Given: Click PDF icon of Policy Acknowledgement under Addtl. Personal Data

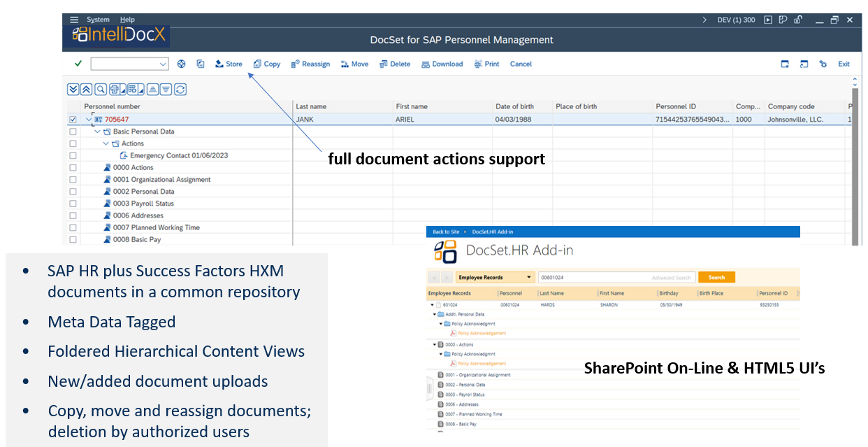Looking at the screenshot, I should (x=453, y=333).
